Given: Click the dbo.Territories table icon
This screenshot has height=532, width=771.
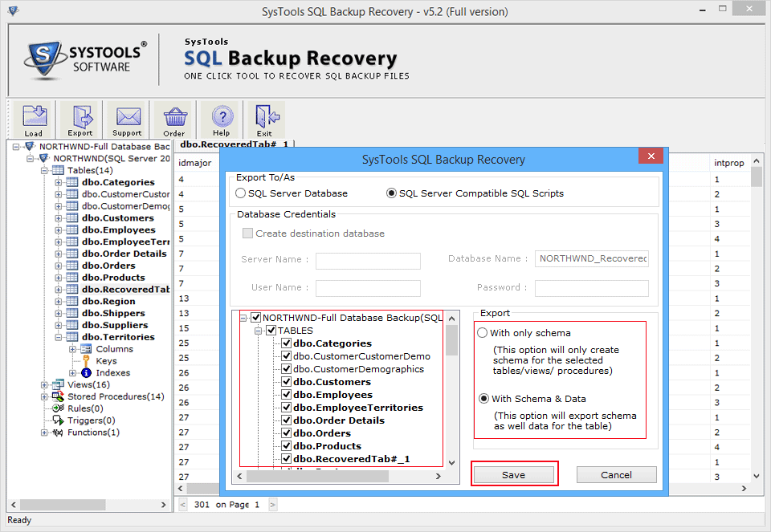Looking at the screenshot, I should pyautogui.click(x=72, y=337).
